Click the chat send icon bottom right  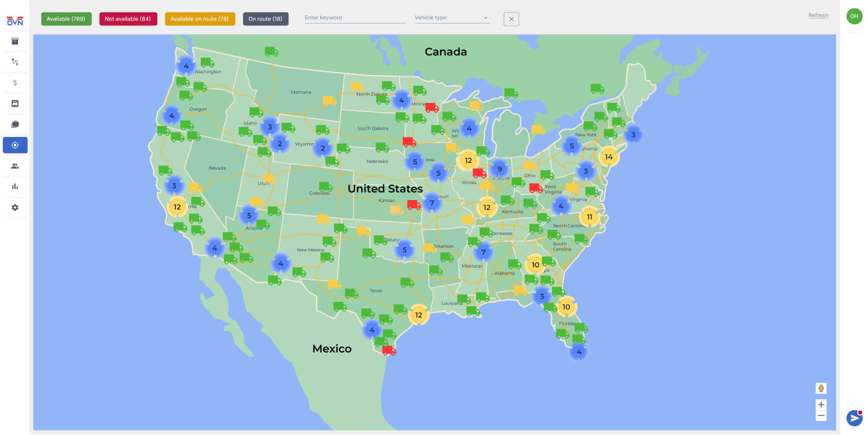854,418
